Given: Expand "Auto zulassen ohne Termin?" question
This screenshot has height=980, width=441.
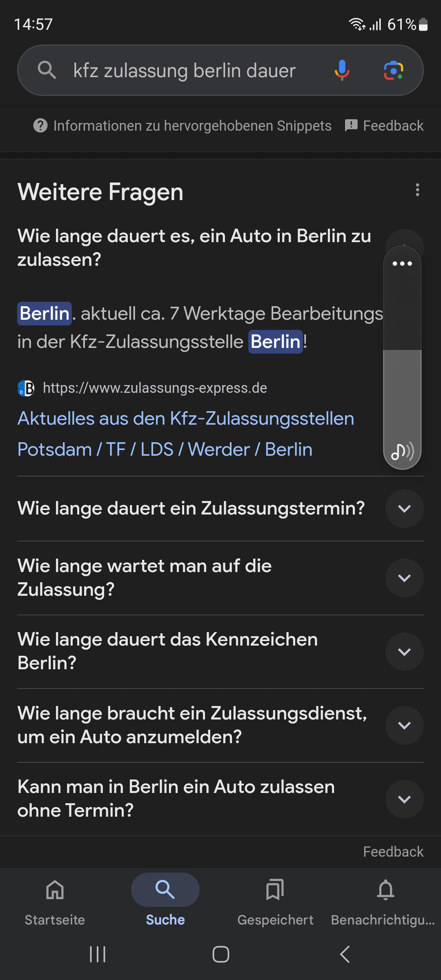Looking at the screenshot, I should coord(404,799).
